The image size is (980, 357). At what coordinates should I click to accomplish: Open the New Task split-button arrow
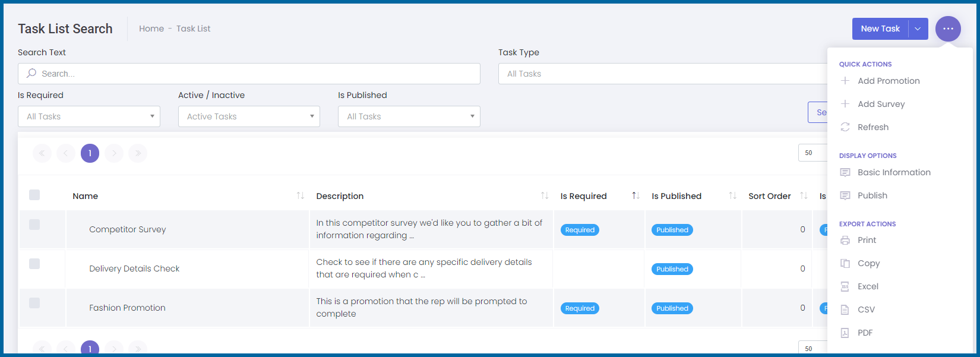tap(918, 29)
